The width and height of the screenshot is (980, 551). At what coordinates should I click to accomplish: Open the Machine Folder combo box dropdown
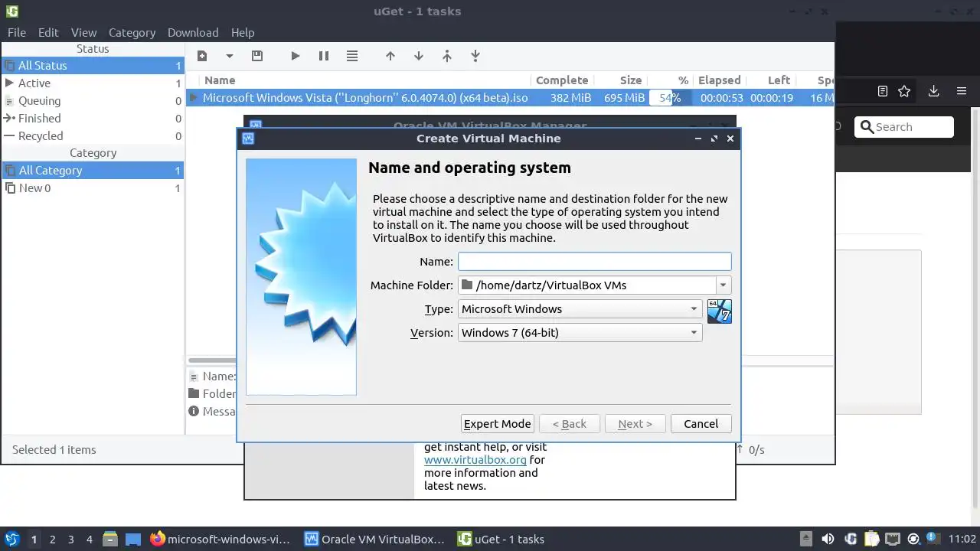723,285
